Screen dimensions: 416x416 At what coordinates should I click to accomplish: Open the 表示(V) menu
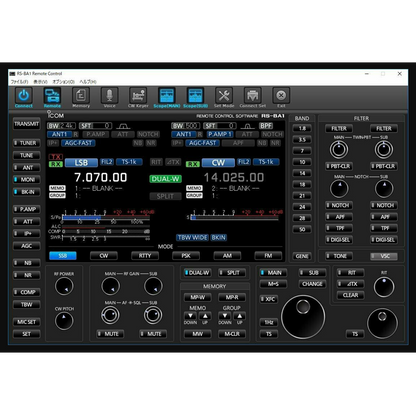(41, 82)
